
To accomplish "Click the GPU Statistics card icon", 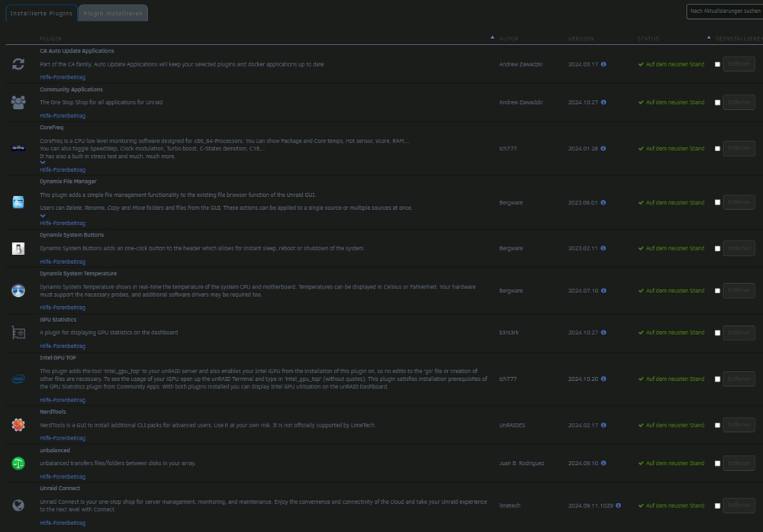I will click(x=18, y=333).
